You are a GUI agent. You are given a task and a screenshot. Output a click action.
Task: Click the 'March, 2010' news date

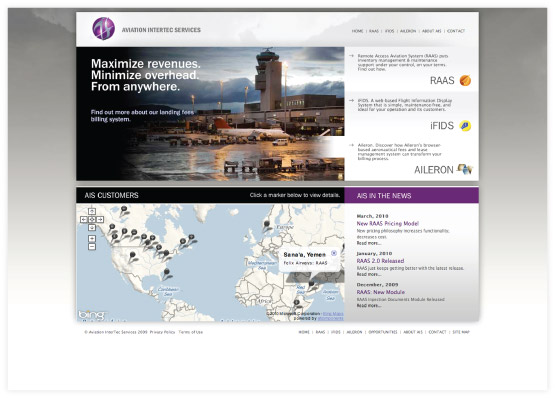click(372, 216)
